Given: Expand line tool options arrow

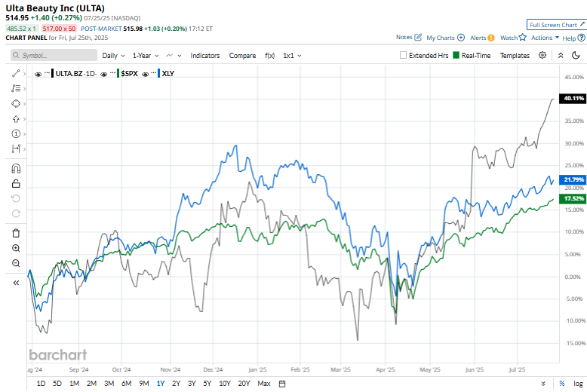Looking at the screenshot, I should pyautogui.click(x=24, y=74).
